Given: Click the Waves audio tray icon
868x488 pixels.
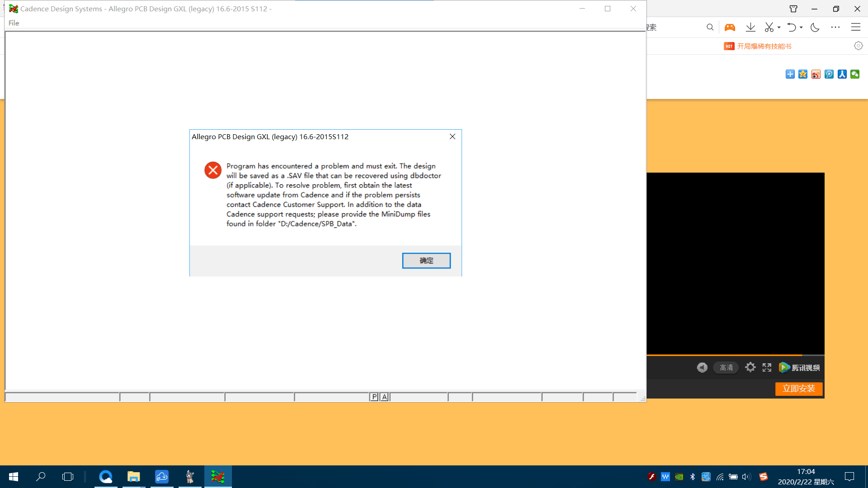Looking at the screenshot, I should tap(665, 477).
